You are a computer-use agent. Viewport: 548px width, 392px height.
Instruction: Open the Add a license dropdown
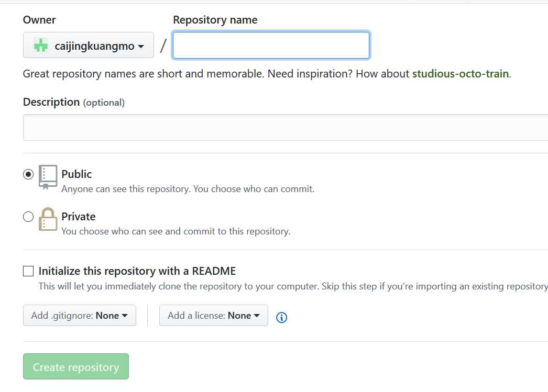pyautogui.click(x=214, y=316)
